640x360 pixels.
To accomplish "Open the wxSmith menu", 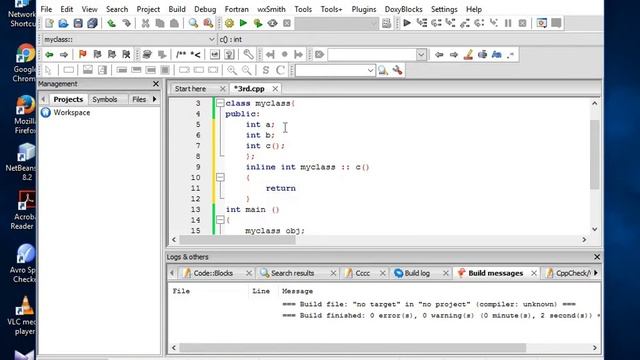I will (271, 9).
